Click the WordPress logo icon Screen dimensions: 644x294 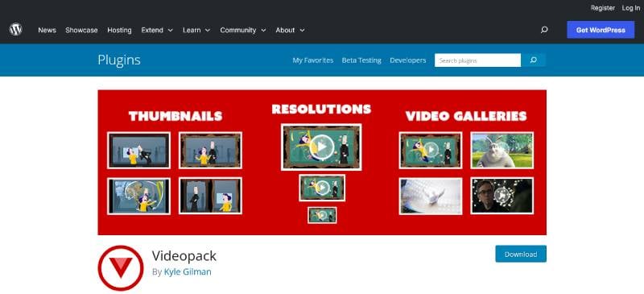(x=15, y=30)
